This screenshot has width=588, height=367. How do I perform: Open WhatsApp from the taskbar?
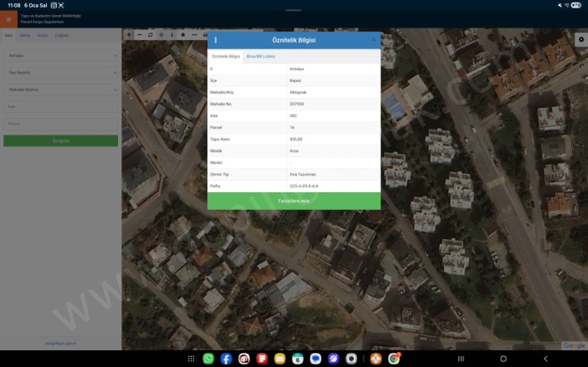208,359
